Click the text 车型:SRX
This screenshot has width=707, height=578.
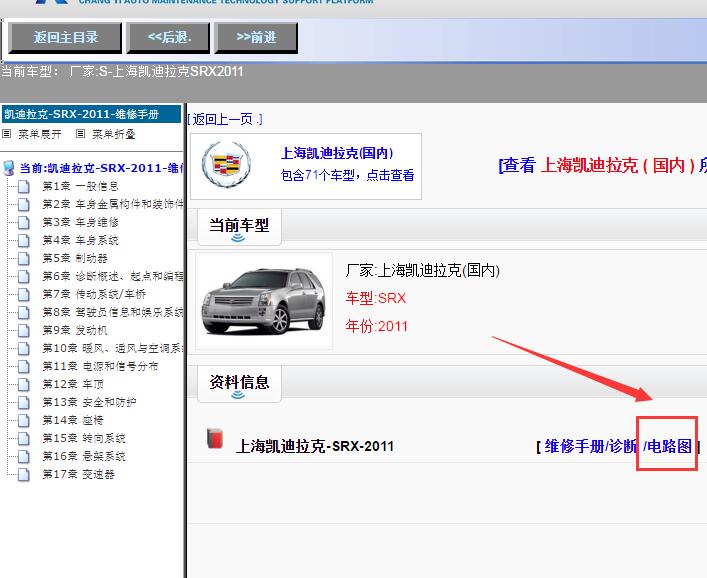[376, 298]
